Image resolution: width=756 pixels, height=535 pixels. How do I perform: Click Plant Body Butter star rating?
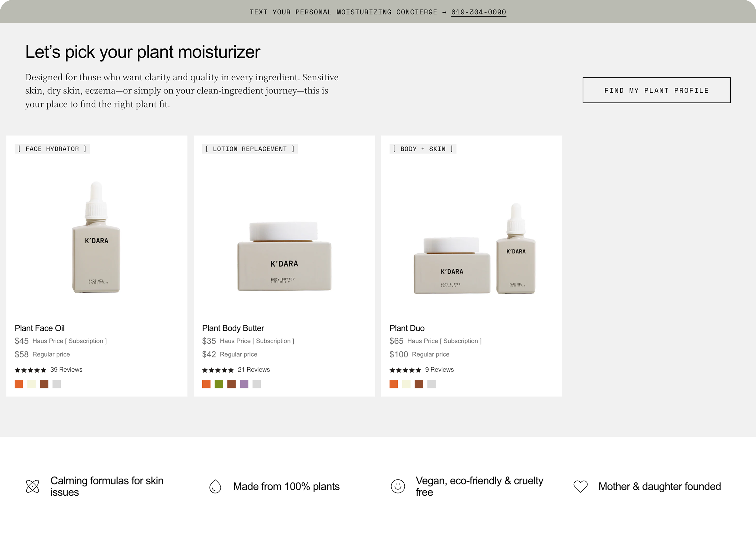pos(218,370)
